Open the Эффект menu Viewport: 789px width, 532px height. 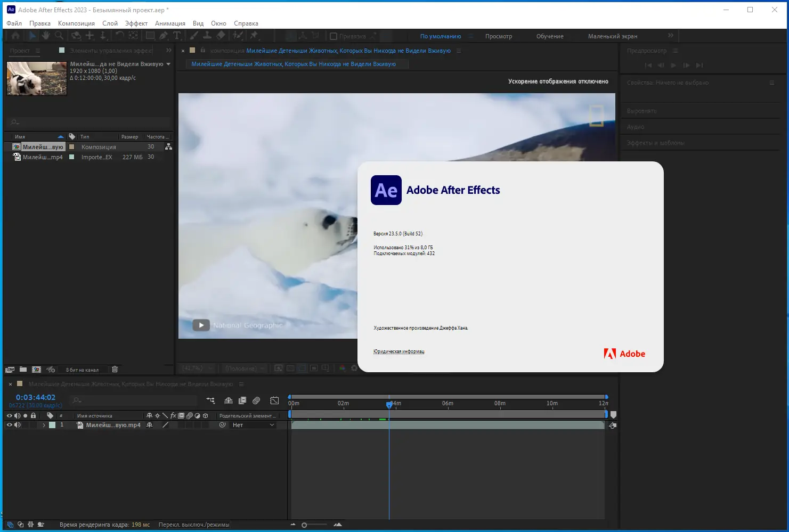[136, 23]
